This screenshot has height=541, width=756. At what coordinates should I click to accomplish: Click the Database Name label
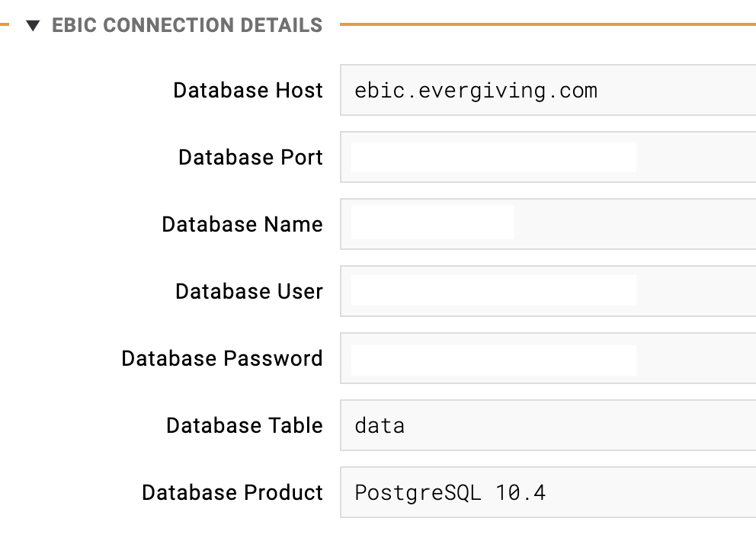242,224
